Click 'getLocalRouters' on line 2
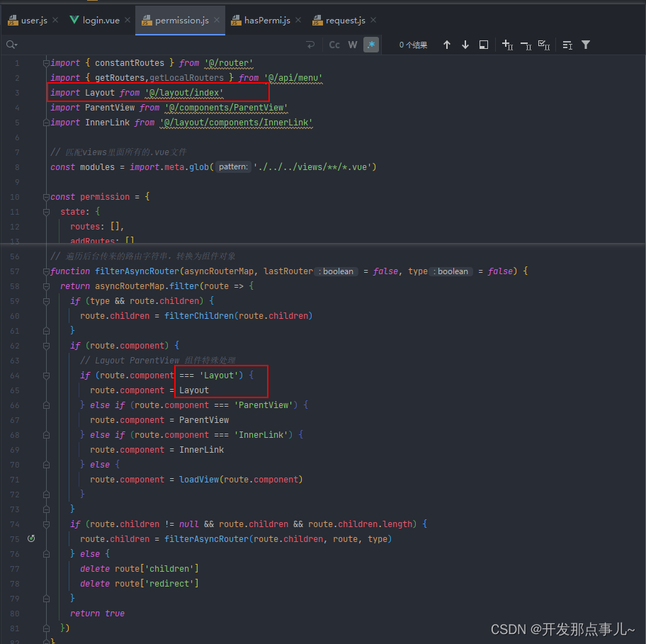 click(186, 78)
